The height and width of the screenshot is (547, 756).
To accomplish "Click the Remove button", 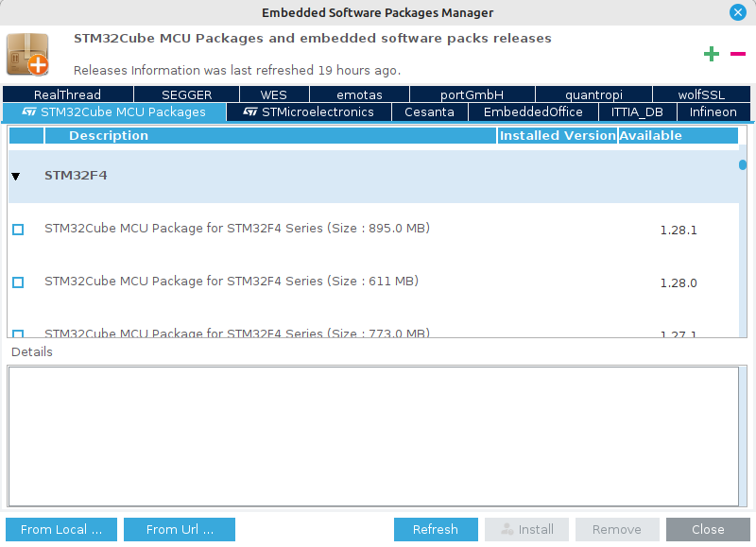I will 617,530.
